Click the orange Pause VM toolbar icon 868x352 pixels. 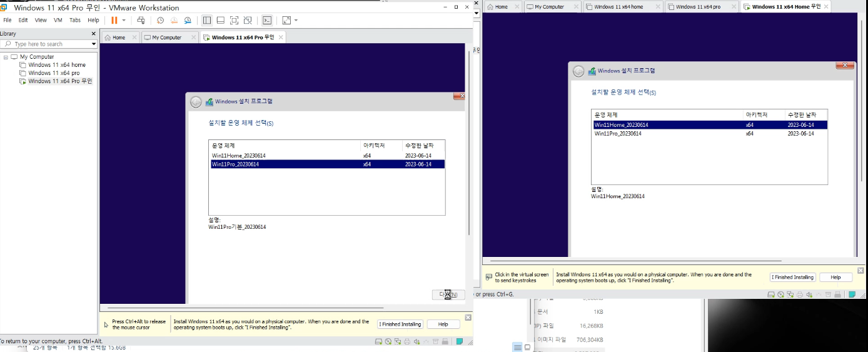[x=114, y=20]
